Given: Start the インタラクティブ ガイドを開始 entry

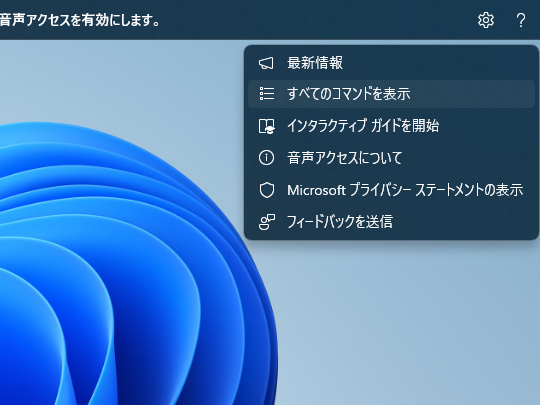Looking at the screenshot, I should coord(391,126).
